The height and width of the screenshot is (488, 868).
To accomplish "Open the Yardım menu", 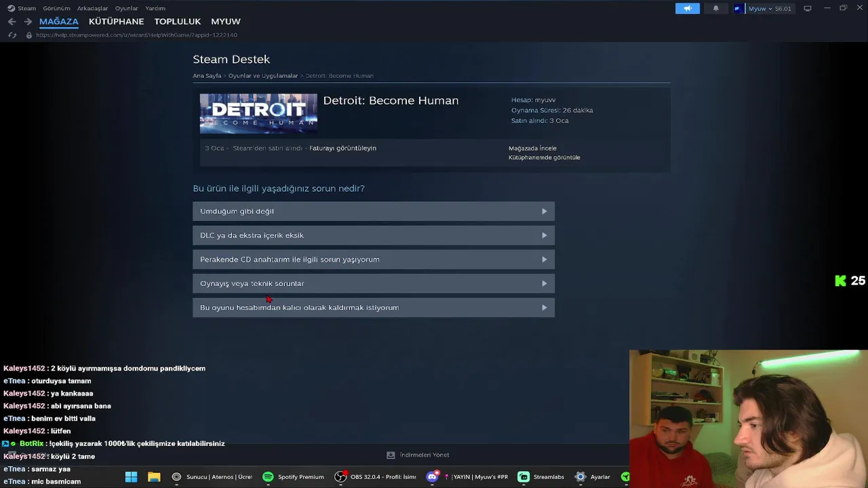I will 155,8.
